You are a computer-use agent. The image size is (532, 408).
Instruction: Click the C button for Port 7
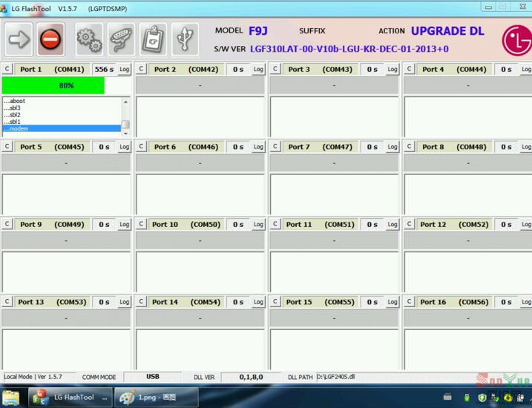[275, 147]
